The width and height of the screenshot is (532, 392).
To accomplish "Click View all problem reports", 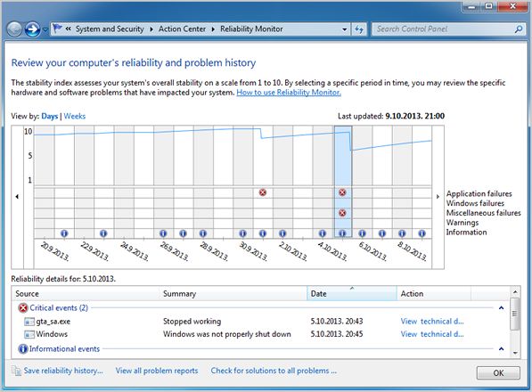I will coord(157,371).
